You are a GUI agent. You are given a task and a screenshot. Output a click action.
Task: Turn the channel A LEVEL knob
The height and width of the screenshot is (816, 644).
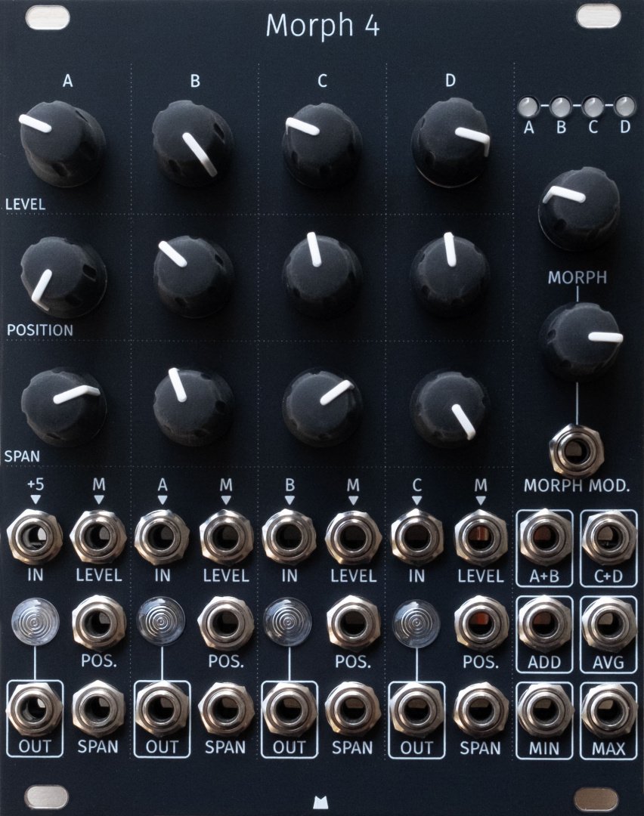tap(61, 142)
